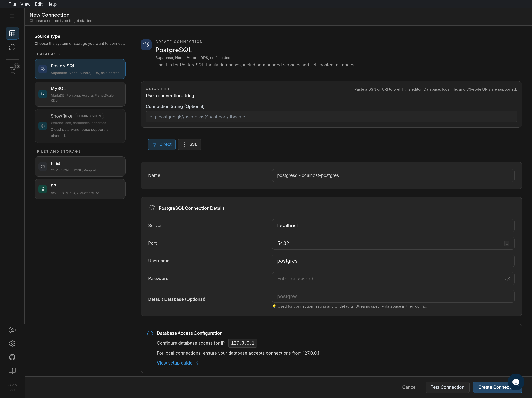The width and height of the screenshot is (532, 398).
Task: Focus the Port input field
Action: [393, 243]
